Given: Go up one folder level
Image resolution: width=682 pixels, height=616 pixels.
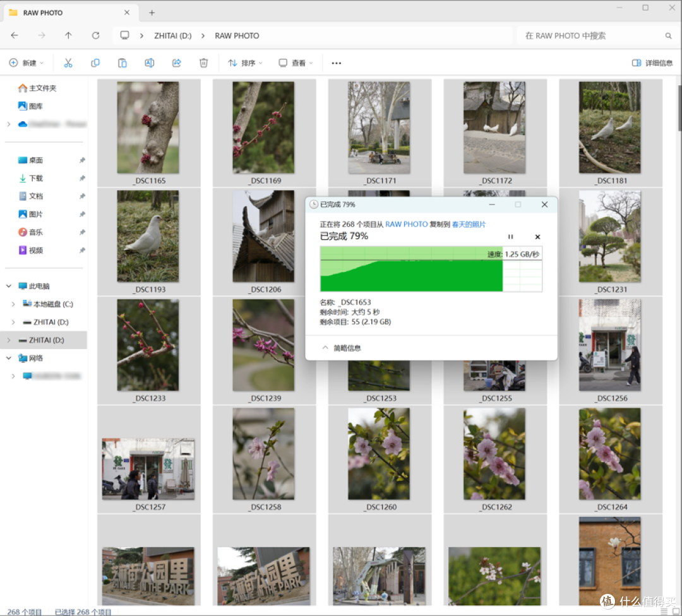Looking at the screenshot, I should 68,35.
